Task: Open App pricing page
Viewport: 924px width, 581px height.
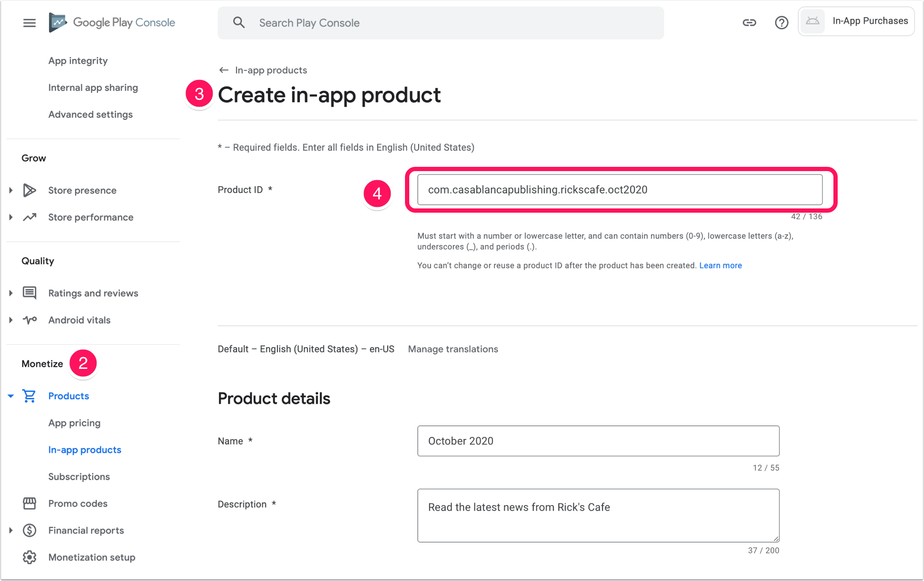Action: pyautogui.click(x=74, y=423)
